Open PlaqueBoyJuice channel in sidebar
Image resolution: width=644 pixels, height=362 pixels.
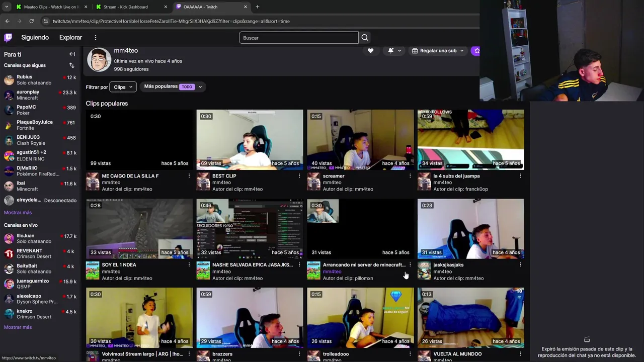[40, 125]
